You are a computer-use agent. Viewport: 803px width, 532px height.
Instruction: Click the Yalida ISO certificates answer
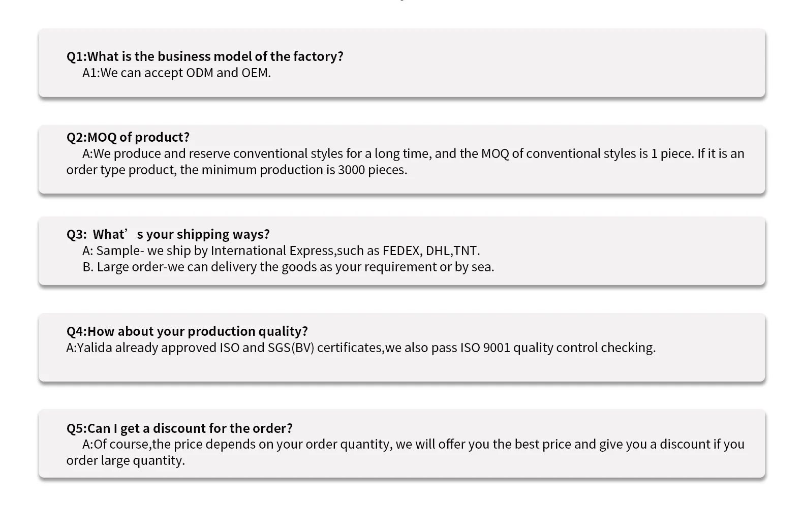click(x=361, y=348)
